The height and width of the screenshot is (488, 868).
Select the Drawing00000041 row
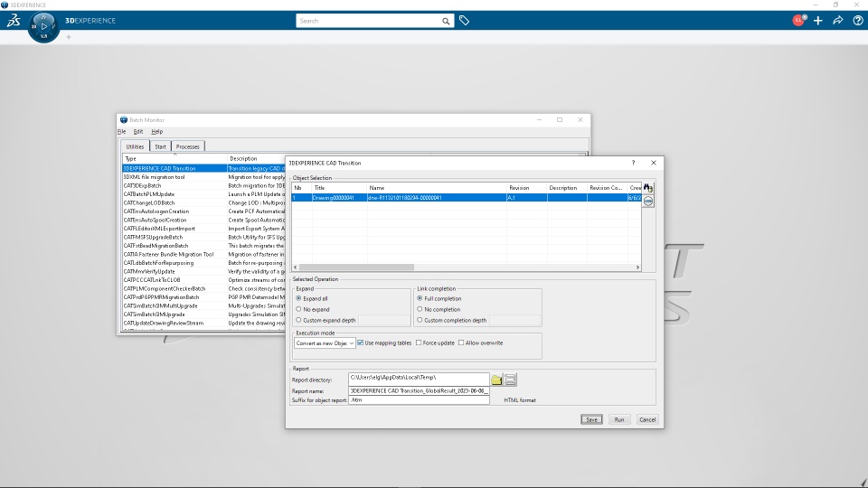pos(467,198)
